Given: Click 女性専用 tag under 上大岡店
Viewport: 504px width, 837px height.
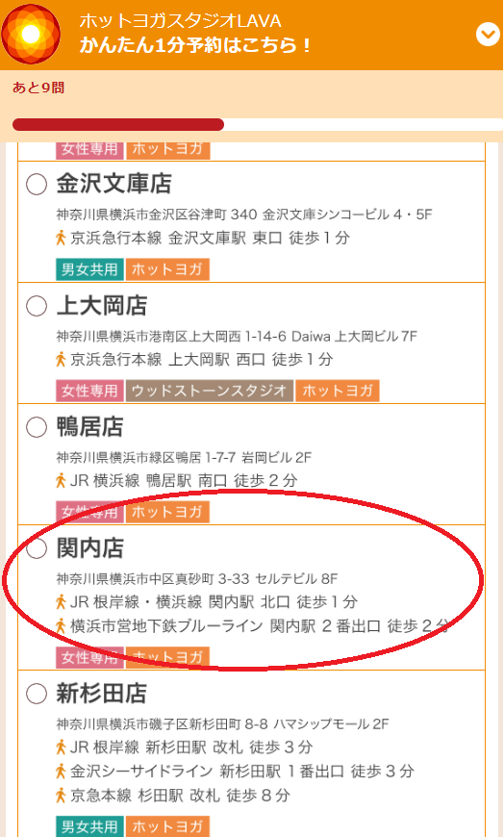Looking at the screenshot, I should click(89, 391).
